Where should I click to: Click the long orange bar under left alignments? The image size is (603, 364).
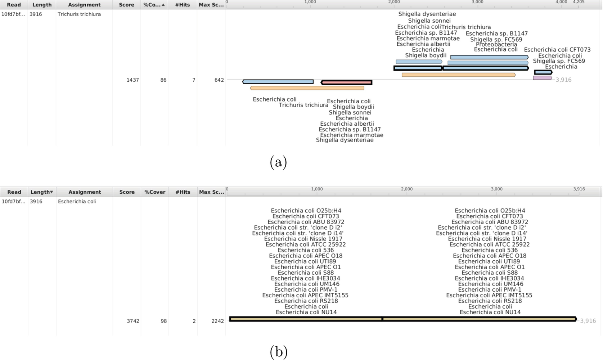point(307,88)
